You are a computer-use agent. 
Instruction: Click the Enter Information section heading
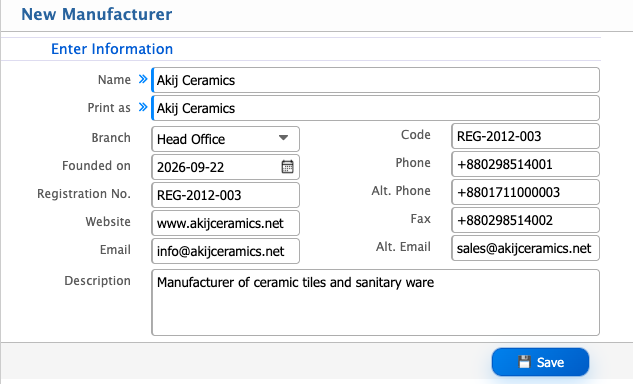click(112, 49)
